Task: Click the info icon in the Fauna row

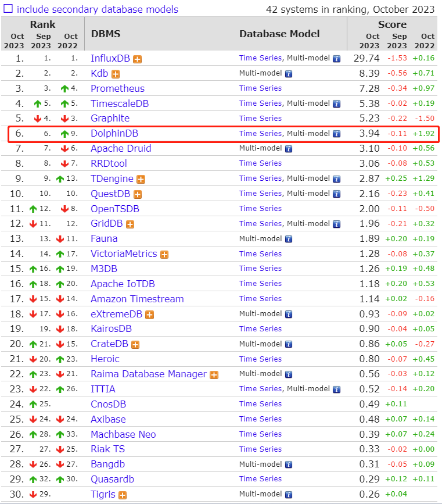Action: click(x=289, y=239)
